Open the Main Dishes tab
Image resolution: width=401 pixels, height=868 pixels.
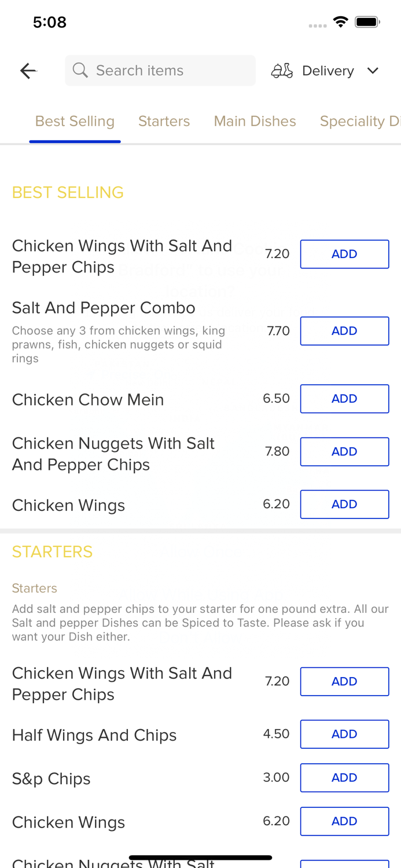(x=255, y=121)
